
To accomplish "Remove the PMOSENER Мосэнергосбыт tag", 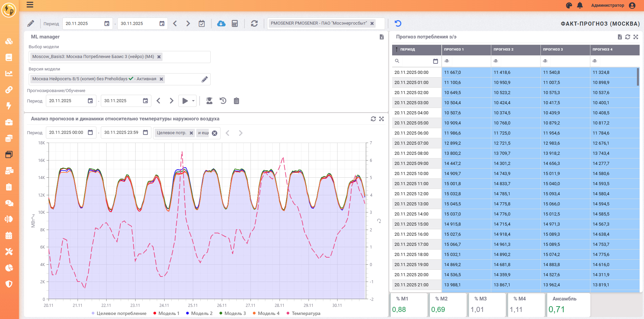I will coord(372,23).
